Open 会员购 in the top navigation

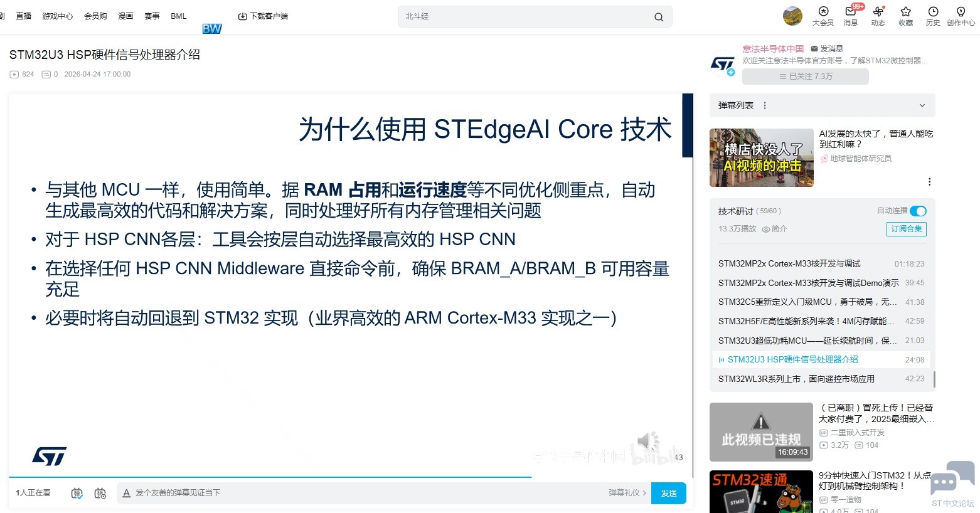coord(95,16)
